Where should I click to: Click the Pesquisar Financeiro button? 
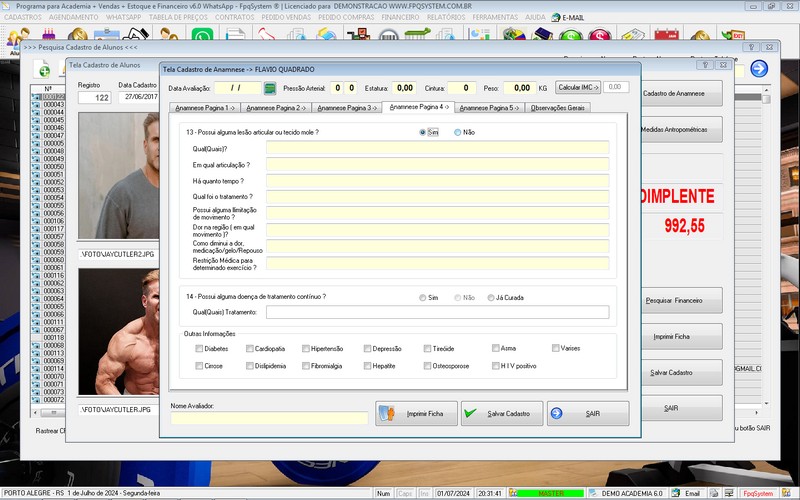(673, 300)
